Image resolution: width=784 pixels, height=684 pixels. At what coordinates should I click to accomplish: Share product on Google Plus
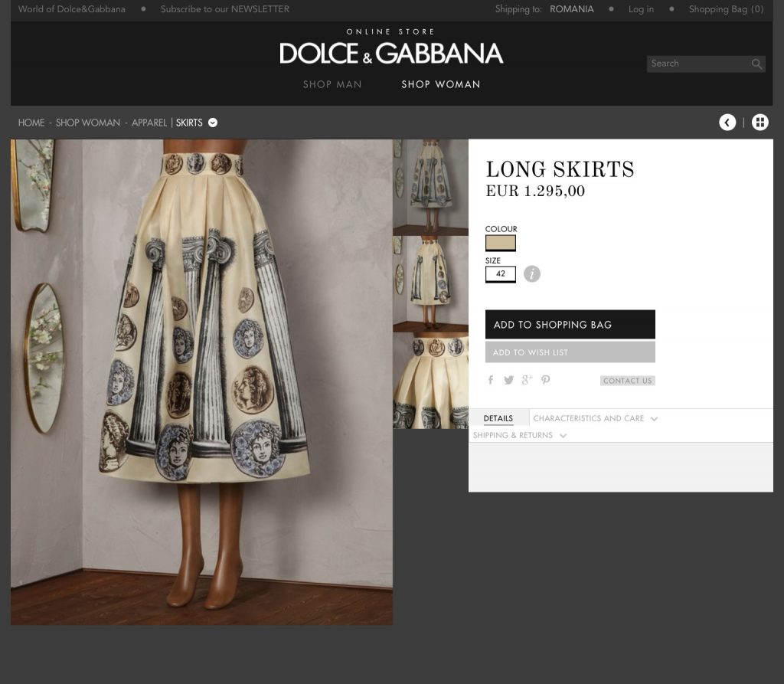coord(527,380)
